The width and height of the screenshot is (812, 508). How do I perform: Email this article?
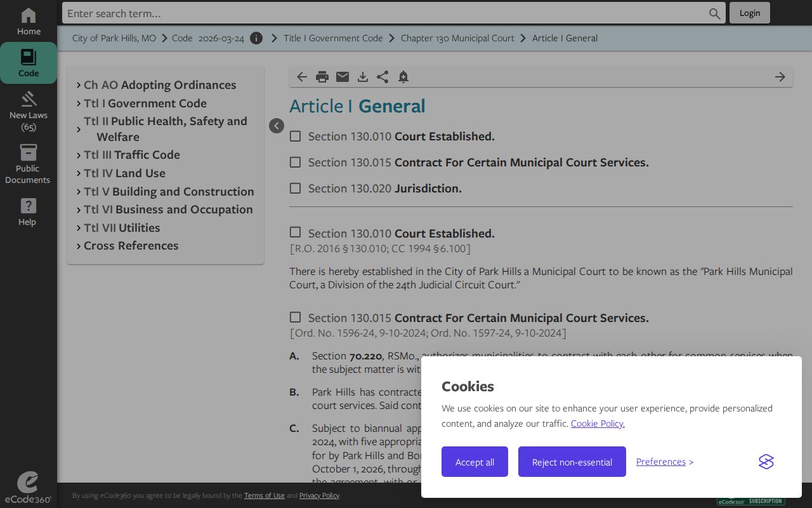click(x=343, y=77)
